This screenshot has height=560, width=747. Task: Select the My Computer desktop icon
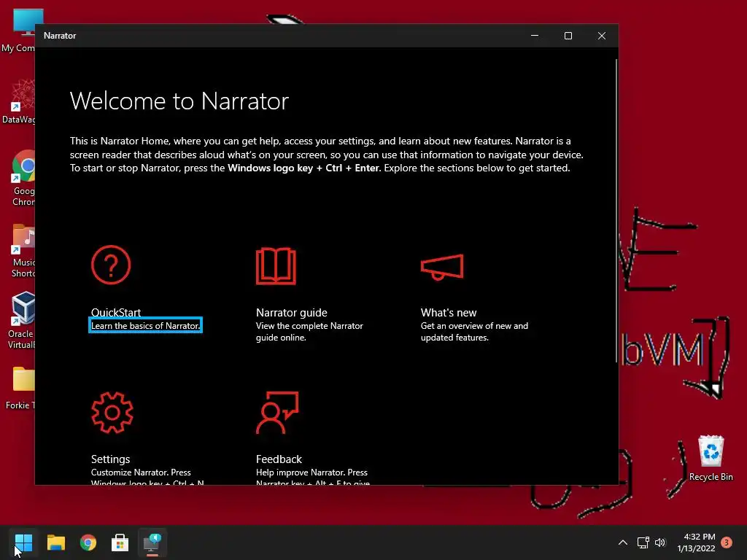[x=18, y=31]
